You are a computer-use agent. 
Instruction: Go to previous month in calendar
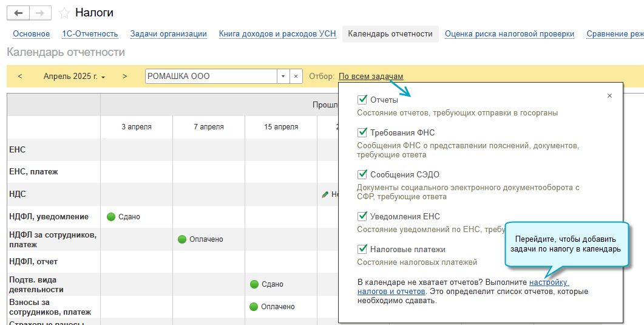[x=20, y=76]
